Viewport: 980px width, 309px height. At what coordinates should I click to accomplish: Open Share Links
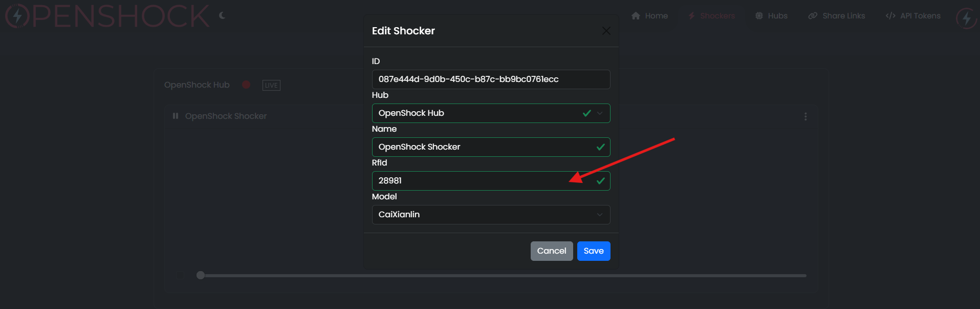pyautogui.click(x=837, y=16)
